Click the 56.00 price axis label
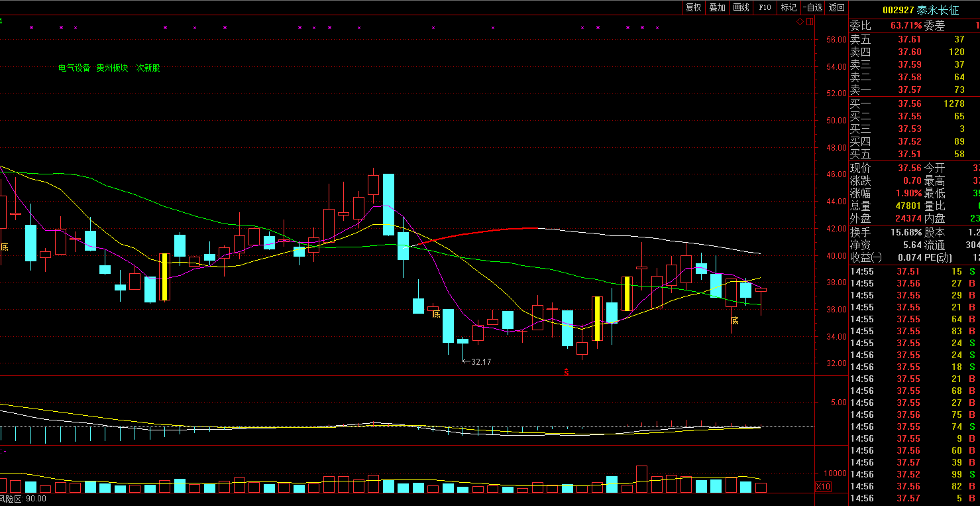Image resolution: width=980 pixels, height=506 pixels. click(836, 40)
